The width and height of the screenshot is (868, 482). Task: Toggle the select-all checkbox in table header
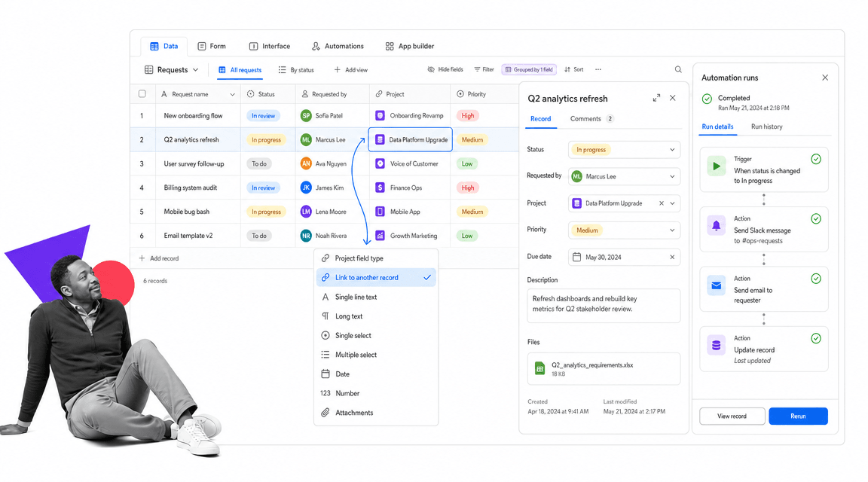point(142,94)
